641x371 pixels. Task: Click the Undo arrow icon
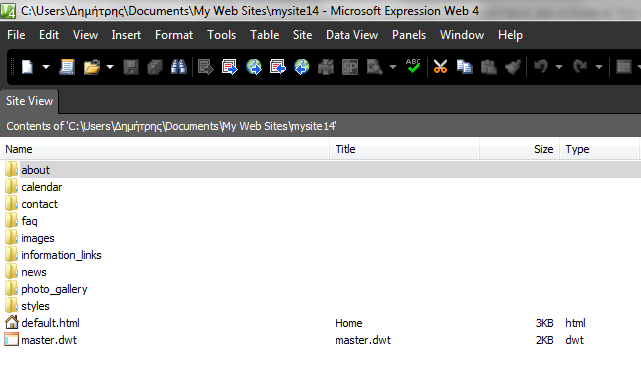541,66
